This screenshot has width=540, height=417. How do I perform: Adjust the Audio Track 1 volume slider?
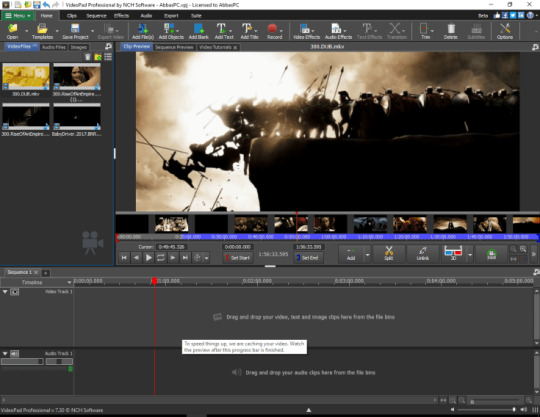pyautogui.click(x=22, y=362)
